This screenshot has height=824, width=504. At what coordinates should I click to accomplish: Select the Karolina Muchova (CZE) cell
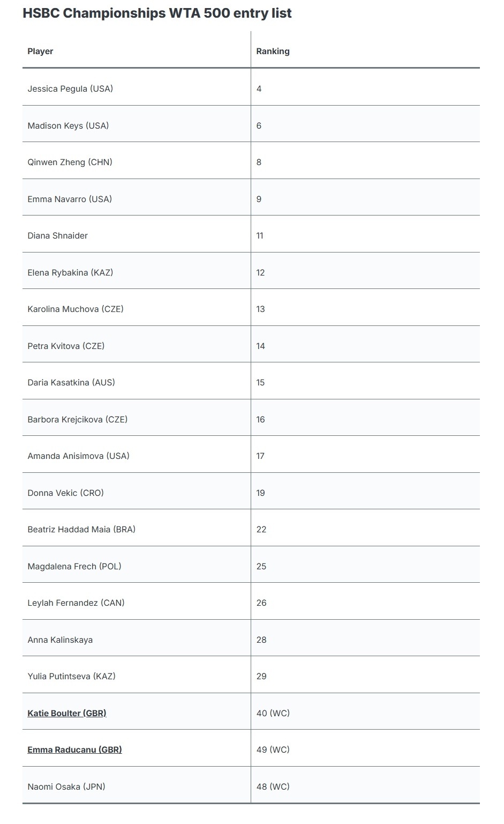tap(76, 309)
